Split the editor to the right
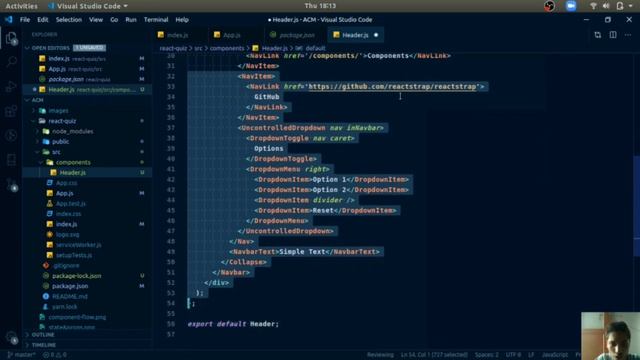Screen dimensions: 640x360 click(613, 35)
